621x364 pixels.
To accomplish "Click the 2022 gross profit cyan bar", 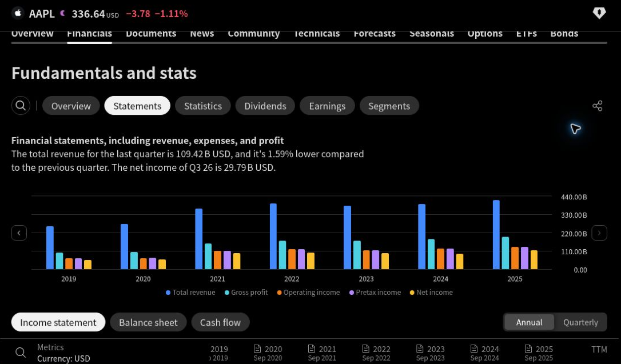I will tap(282, 255).
